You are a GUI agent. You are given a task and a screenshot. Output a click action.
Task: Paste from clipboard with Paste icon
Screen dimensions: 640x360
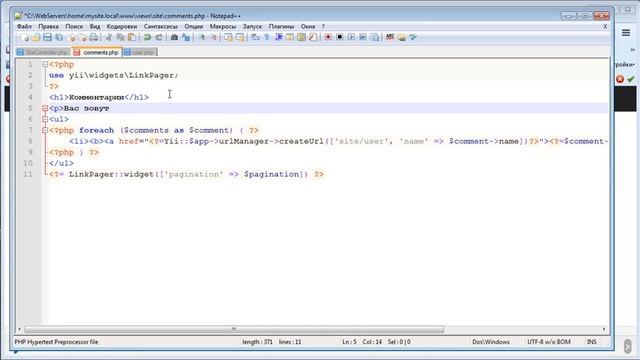[x=132, y=38]
